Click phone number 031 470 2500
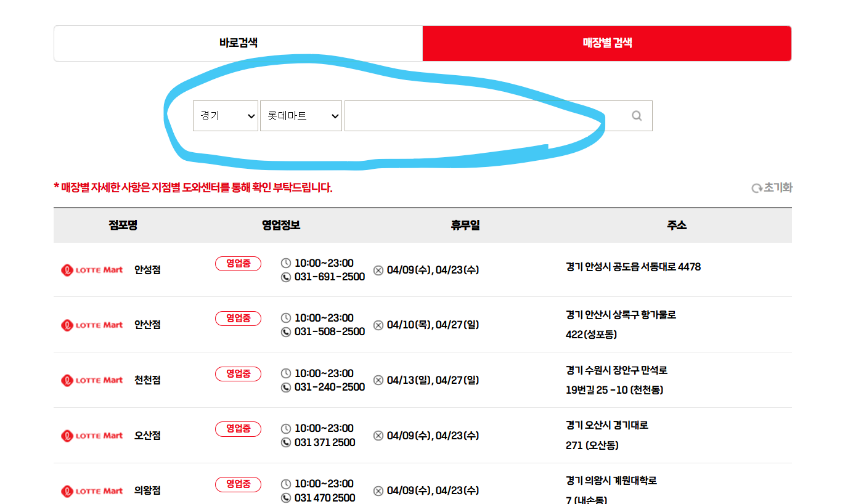861x504 pixels. pyautogui.click(x=325, y=498)
